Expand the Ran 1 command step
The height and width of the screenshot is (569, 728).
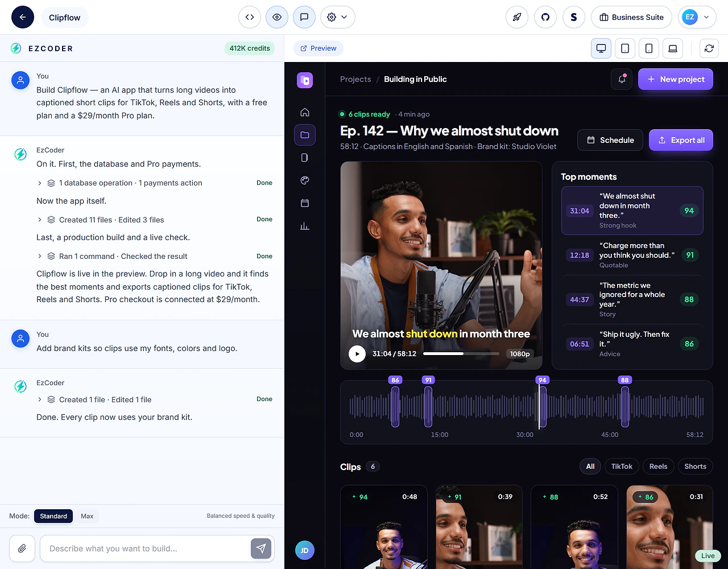(155, 256)
